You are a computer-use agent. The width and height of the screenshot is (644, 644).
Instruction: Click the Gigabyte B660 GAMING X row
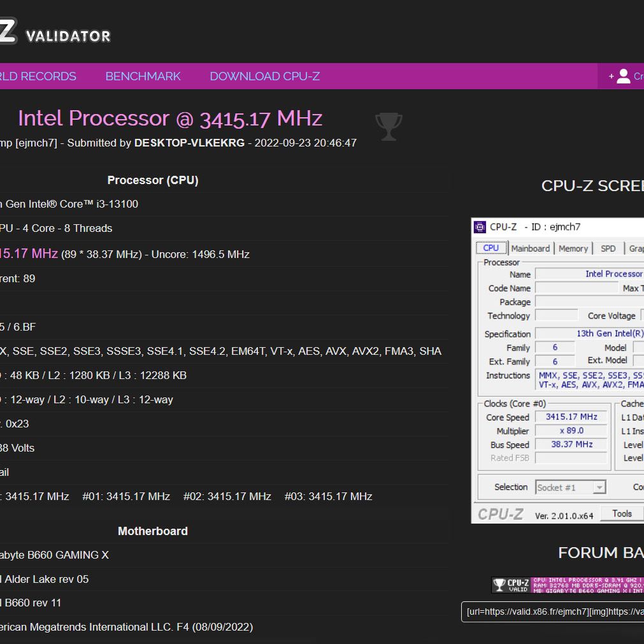(x=224, y=555)
